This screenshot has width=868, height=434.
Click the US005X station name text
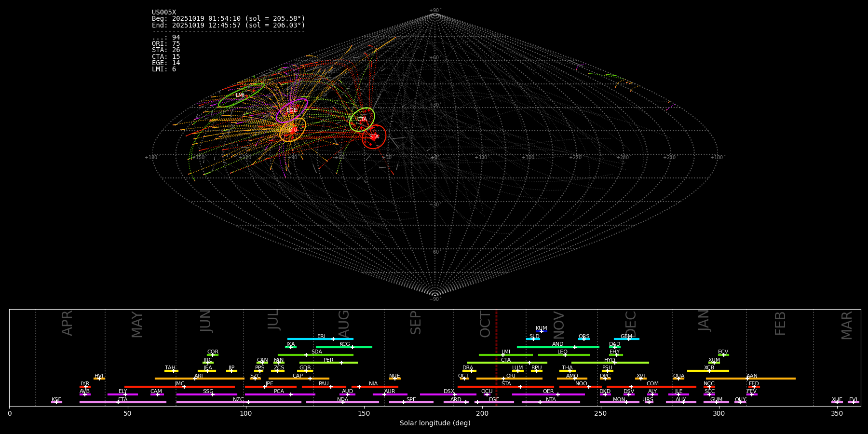pos(164,13)
